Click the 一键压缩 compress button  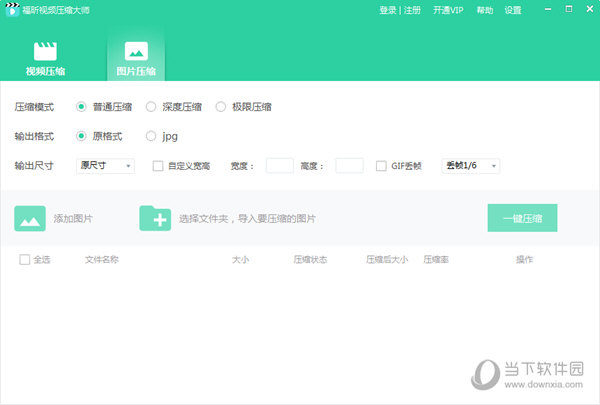(522, 218)
